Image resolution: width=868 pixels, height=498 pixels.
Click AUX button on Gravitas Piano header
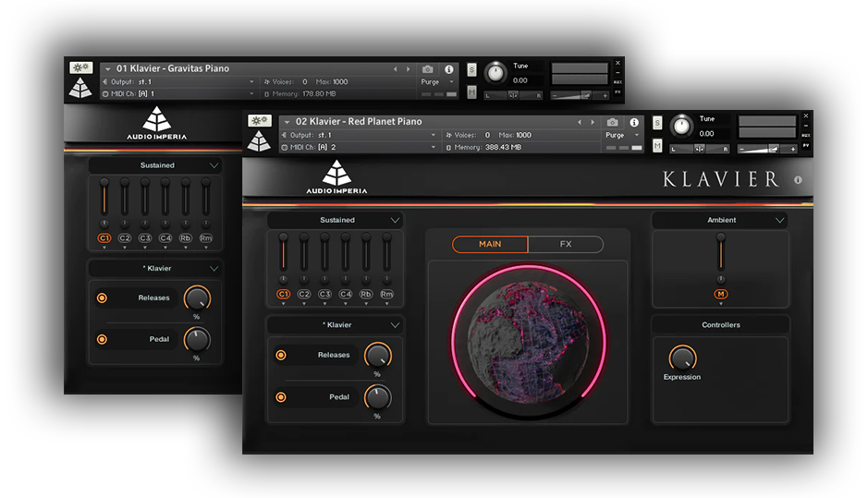click(617, 82)
